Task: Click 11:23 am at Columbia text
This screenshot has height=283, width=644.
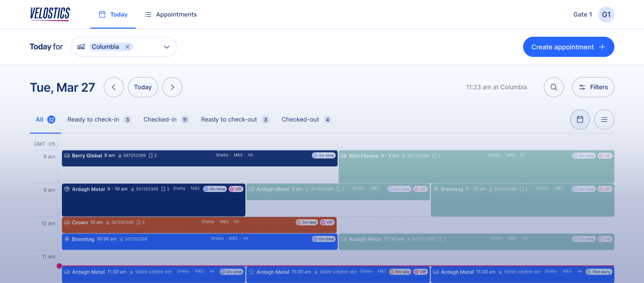Action: click(x=496, y=87)
